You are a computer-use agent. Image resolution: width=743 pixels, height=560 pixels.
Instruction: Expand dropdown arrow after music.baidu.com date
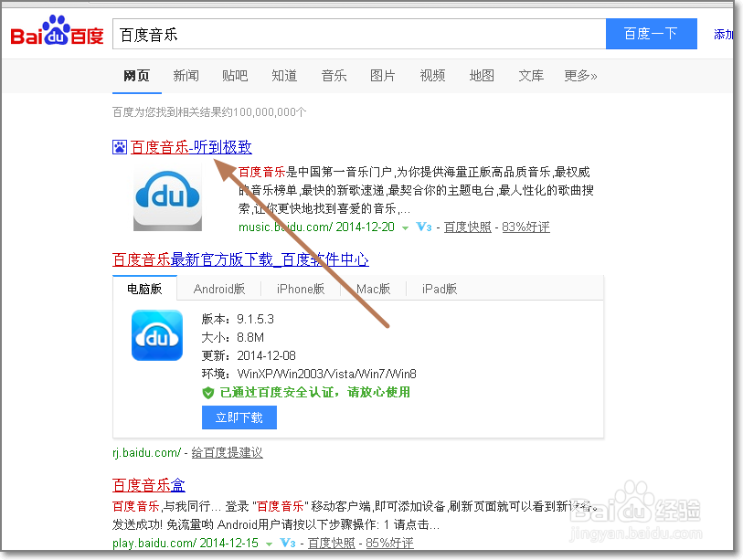pyautogui.click(x=405, y=227)
